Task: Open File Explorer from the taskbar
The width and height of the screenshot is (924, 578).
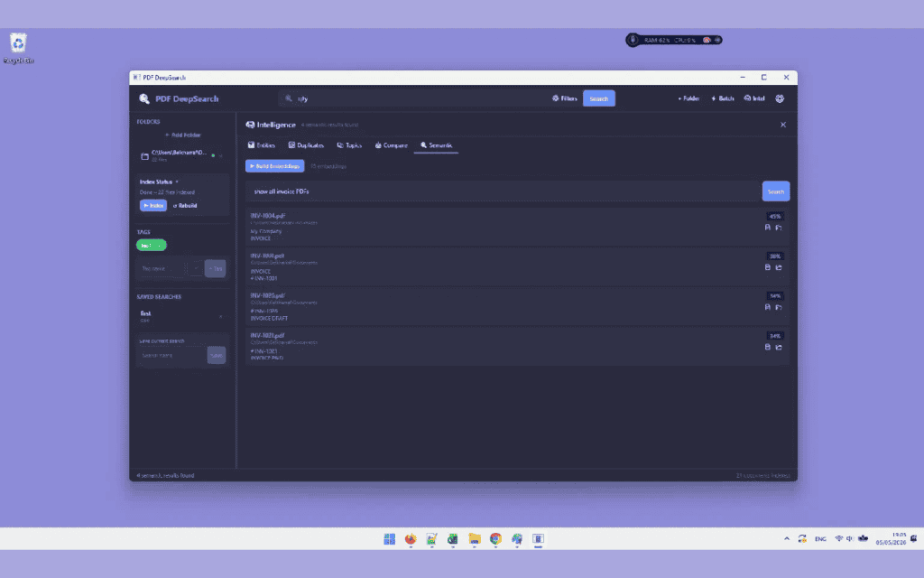Action: [x=475, y=538]
